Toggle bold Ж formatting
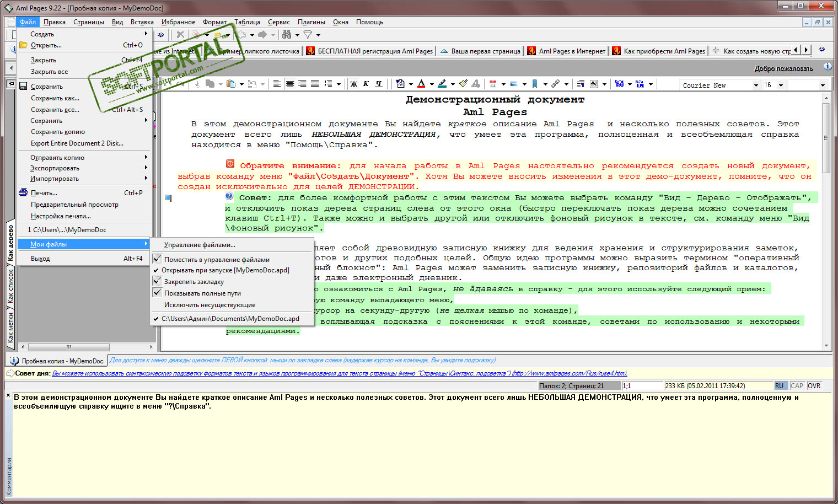The width and height of the screenshot is (838, 504). pos(354,84)
